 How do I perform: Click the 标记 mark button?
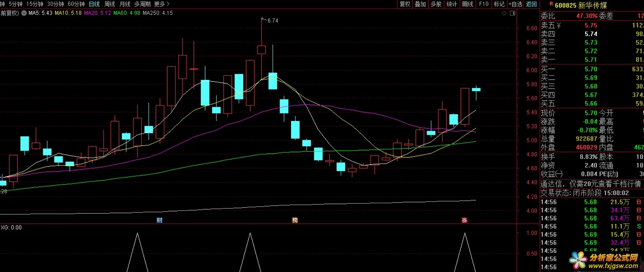pos(499,4)
